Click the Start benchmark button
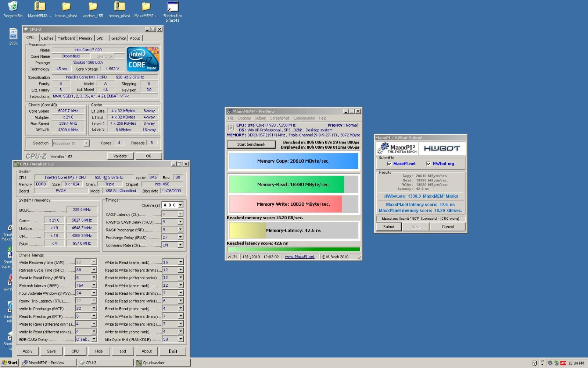Image resolution: width=588 pixels, height=368 pixels. point(251,145)
